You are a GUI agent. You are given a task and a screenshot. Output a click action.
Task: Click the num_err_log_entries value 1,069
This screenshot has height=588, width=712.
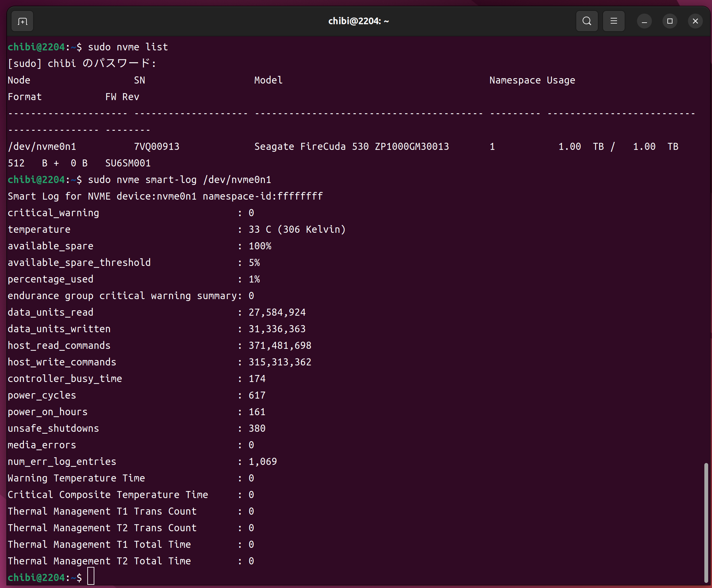[x=262, y=462]
